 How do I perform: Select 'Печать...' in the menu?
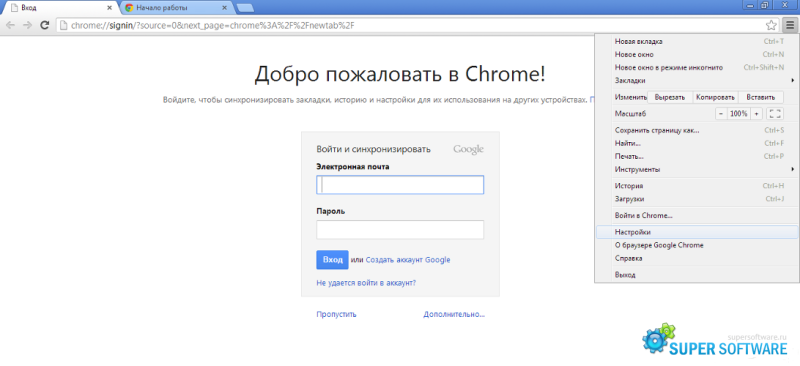(x=697, y=156)
